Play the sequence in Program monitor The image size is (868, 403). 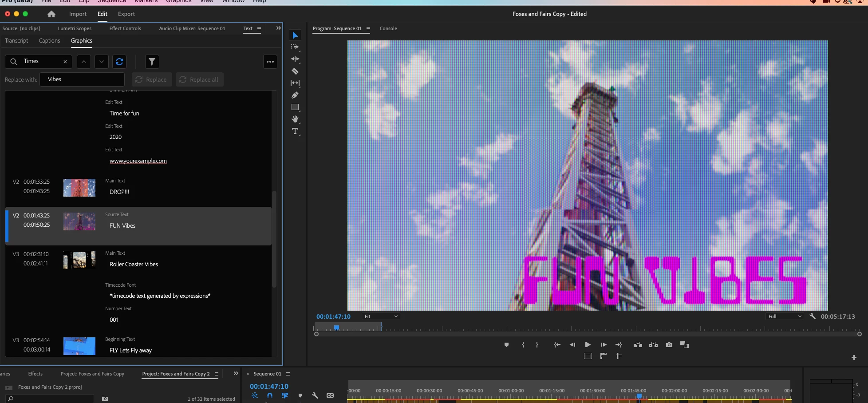pyautogui.click(x=588, y=345)
